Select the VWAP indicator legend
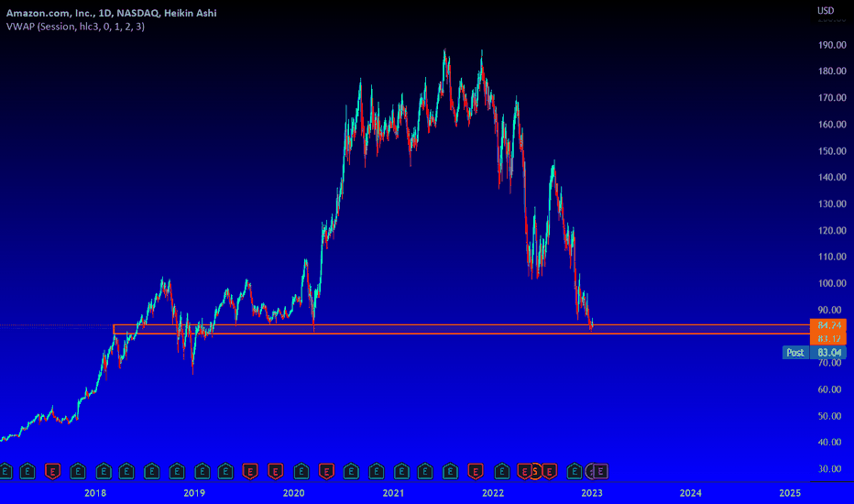Viewport: 854px width, 504px height. [75, 27]
